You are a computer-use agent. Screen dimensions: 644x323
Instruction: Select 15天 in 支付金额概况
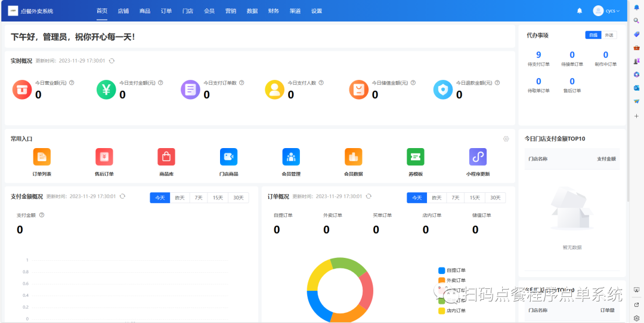pos(218,198)
